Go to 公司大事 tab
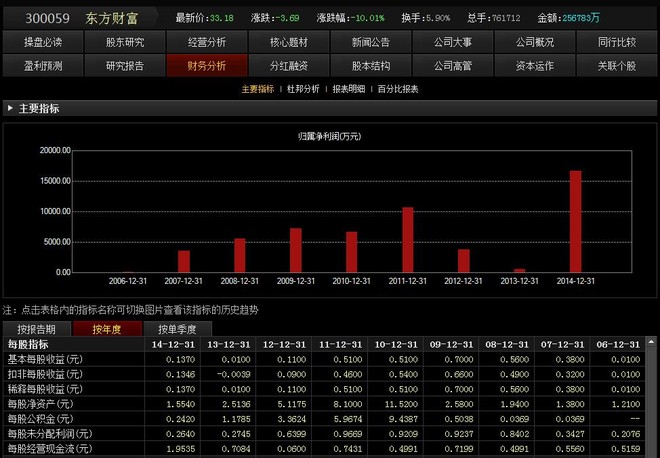 (x=453, y=42)
